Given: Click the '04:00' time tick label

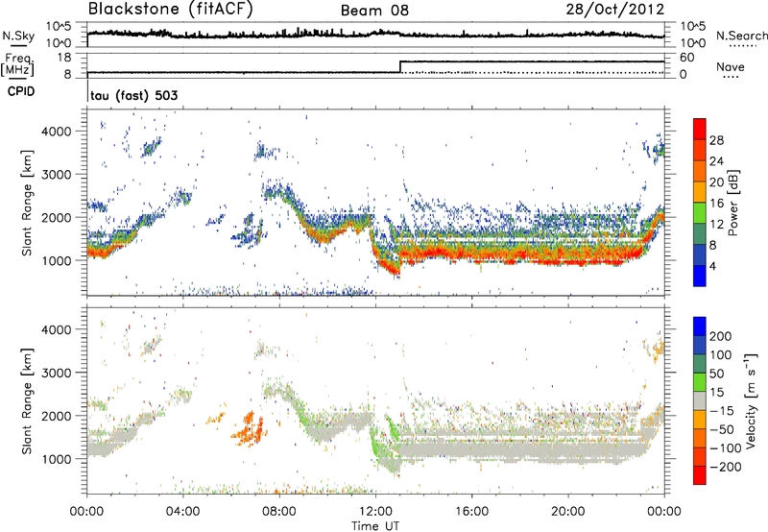Looking at the screenshot, I should (182, 512).
